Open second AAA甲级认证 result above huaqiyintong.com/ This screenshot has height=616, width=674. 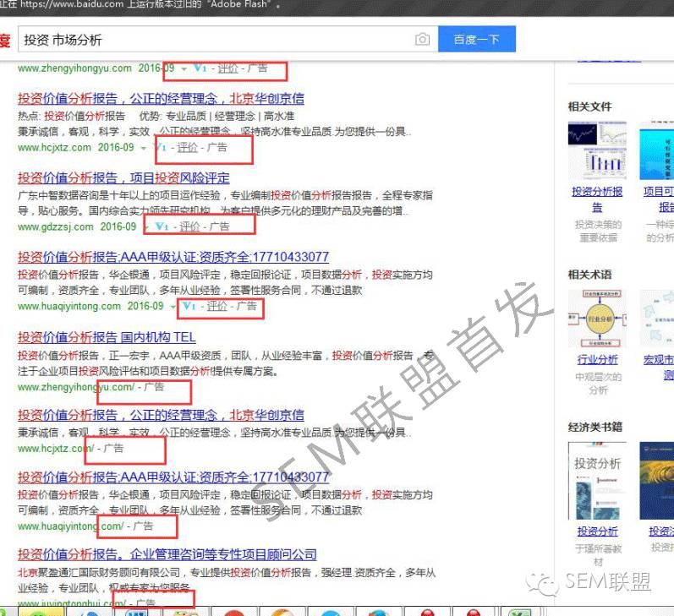pyautogui.click(x=173, y=477)
